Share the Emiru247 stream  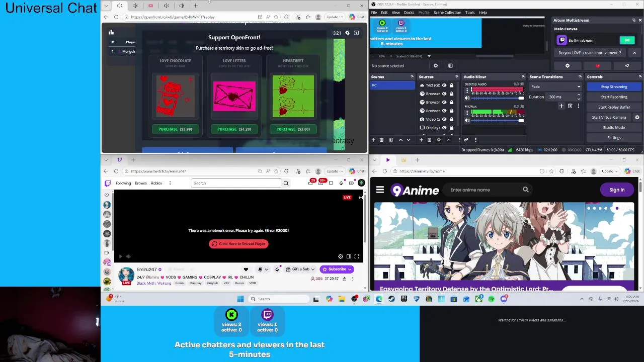[x=345, y=279]
